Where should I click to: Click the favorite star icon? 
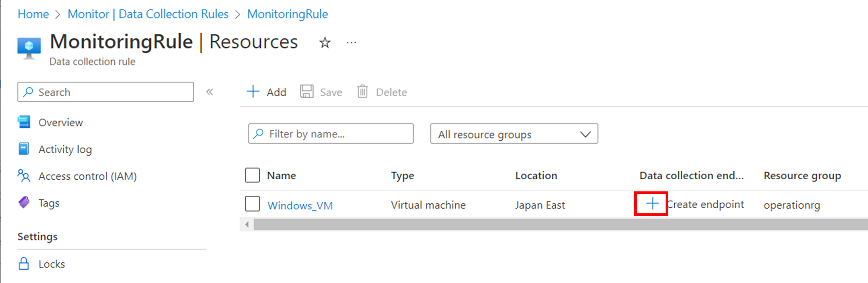point(325,43)
